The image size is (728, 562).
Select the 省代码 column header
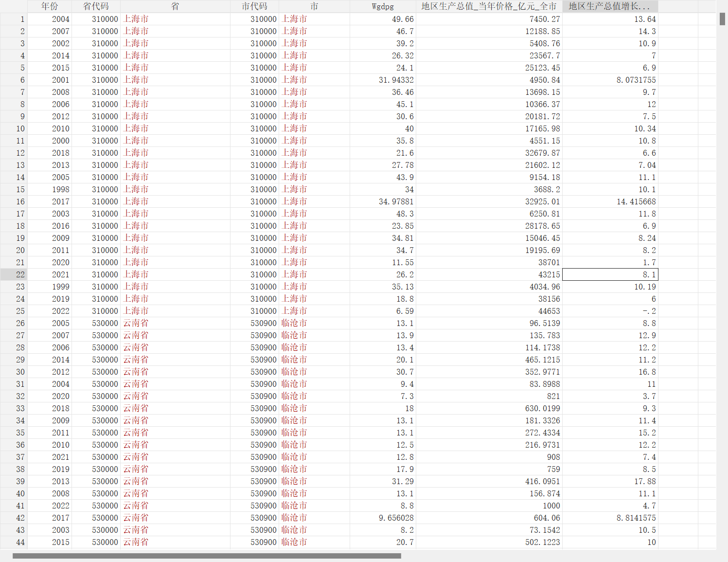coord(96,6)
